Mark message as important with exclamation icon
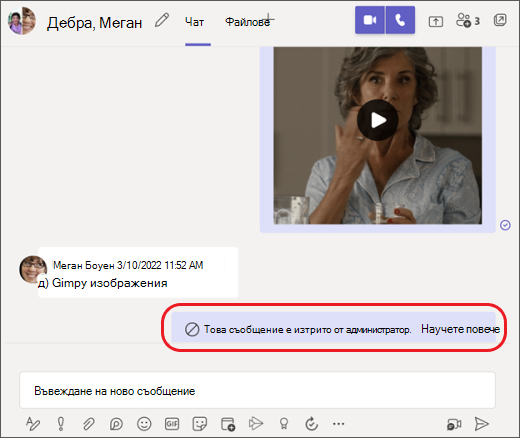Screen dimensions: 520x438 point(61,424)
